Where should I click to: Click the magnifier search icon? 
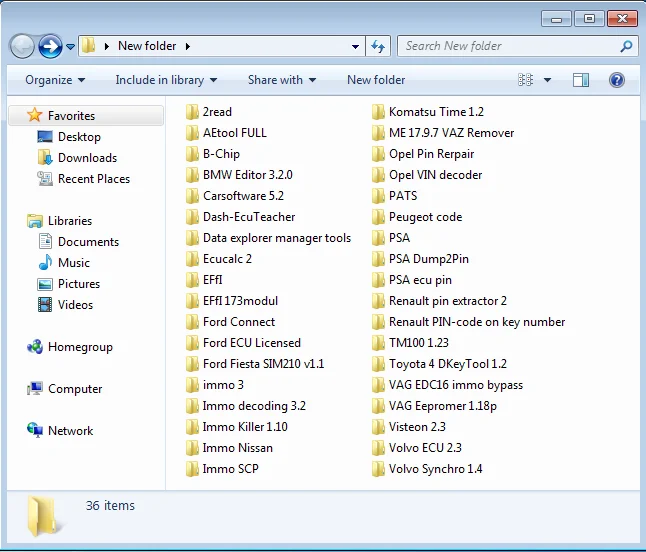626,46
